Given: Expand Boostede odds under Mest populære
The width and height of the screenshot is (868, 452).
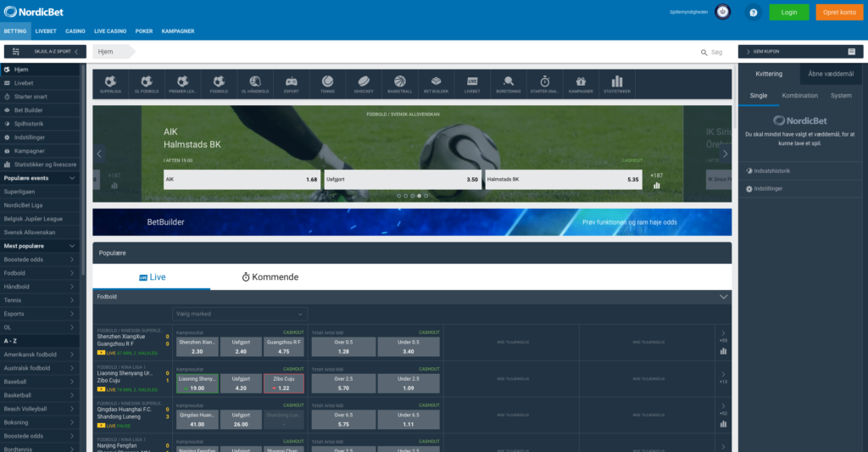Looking at the screenshot, I should 40,259.
